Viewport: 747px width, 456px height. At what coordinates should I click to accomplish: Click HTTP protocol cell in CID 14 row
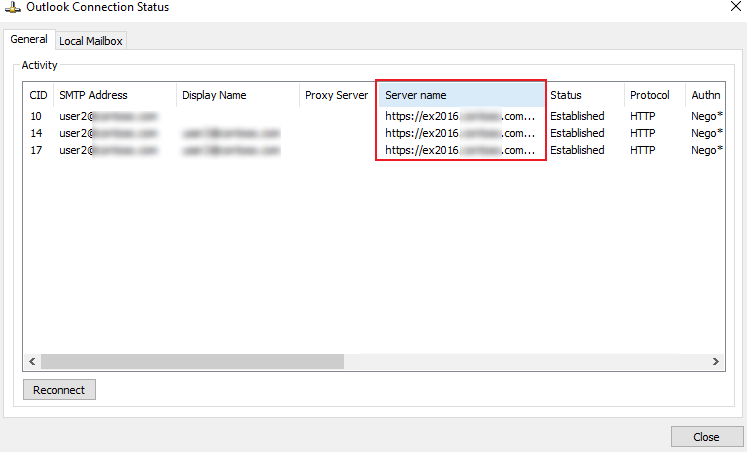(x=643, y=133)
